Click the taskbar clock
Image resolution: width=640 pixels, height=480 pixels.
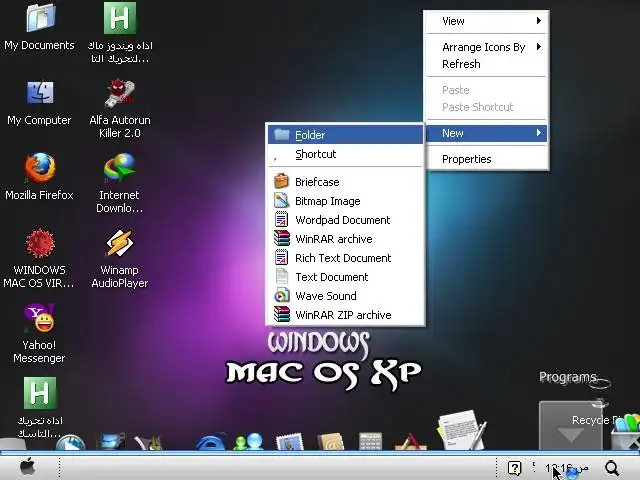pos(567,468)
